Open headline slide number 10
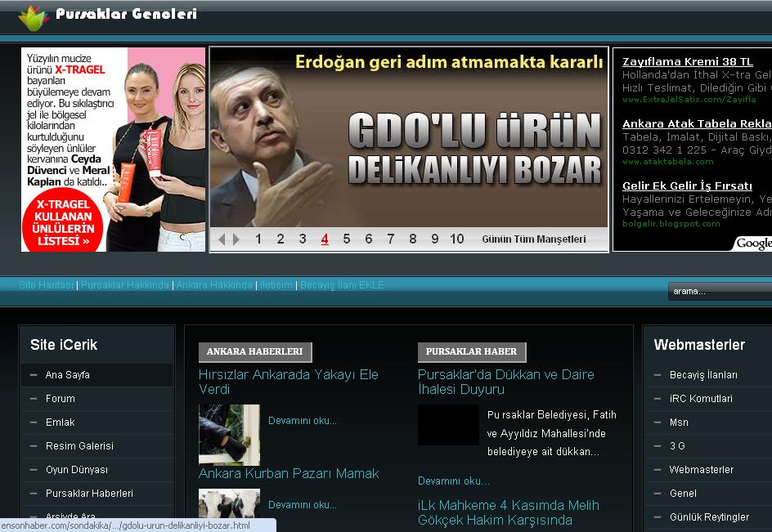 pyautogui.click(x=456, y=239)
